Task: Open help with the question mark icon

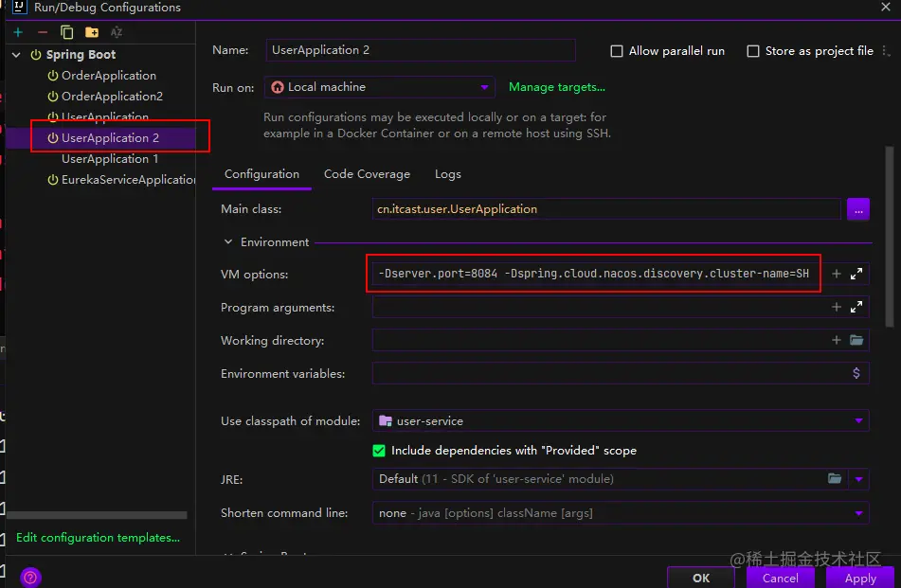Action: [x=30, y=577]
